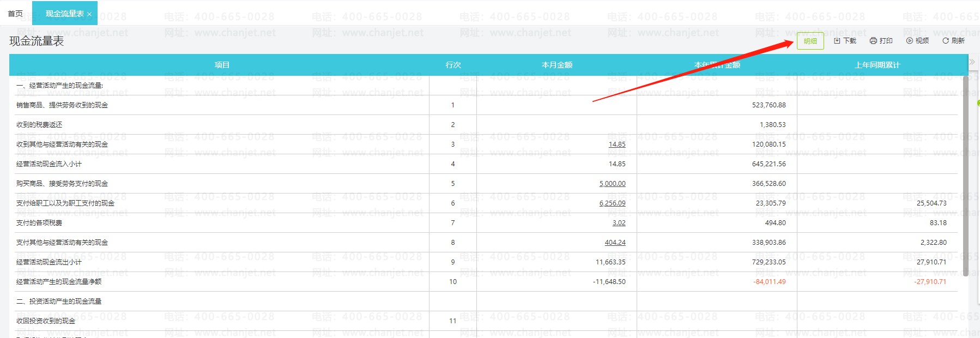Click the monthly value -11,648.50
The image size is (980, 338).
(x=609, y=282)
